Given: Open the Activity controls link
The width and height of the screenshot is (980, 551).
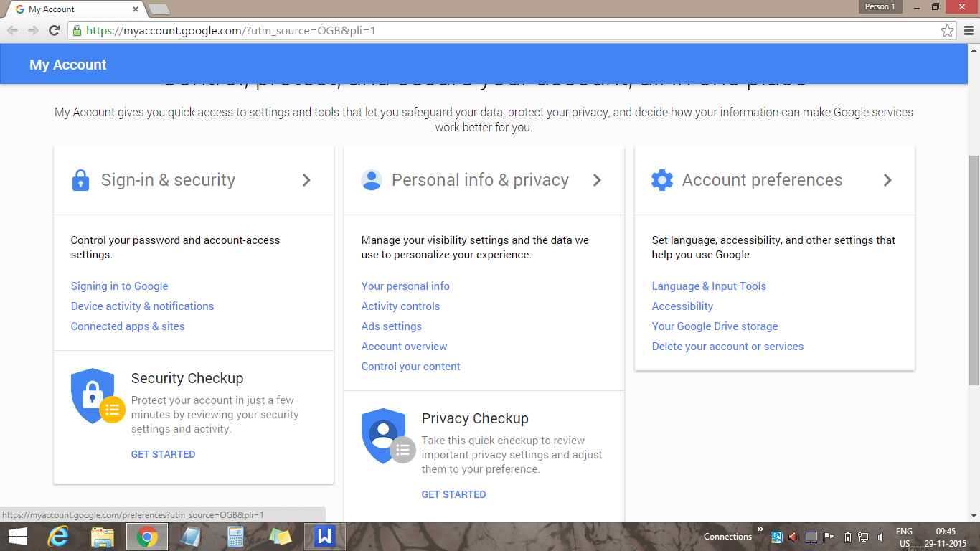Looking at the screenshot, I should pyautogui.click(x=400, y=306).
